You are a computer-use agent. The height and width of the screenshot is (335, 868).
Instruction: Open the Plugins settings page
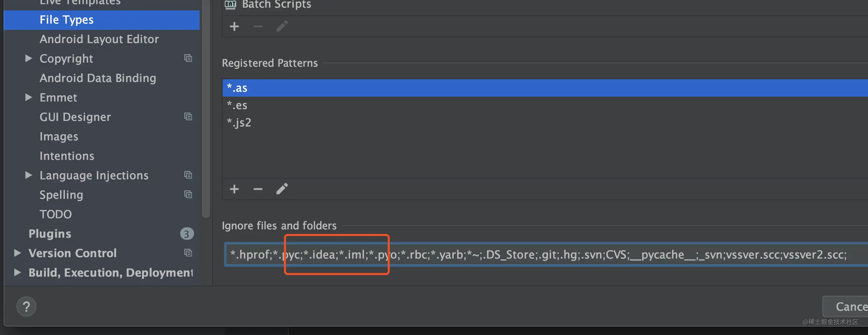point(50,234)
